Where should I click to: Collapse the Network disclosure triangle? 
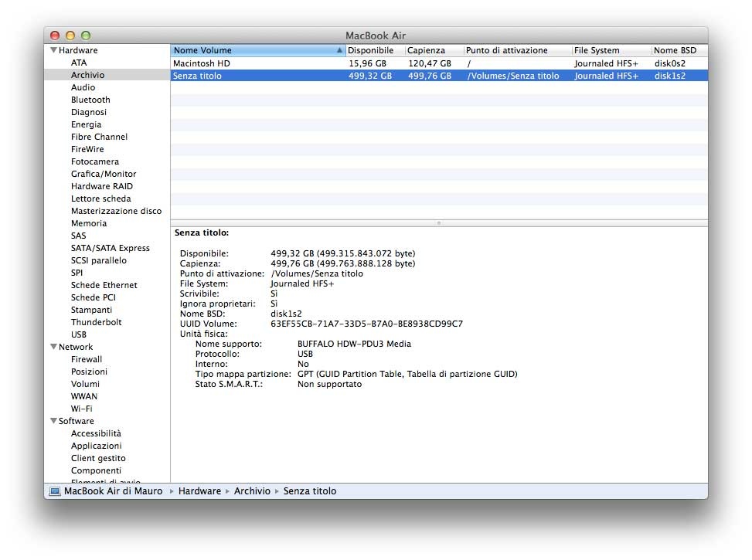pyautogui.click(x=53, y=347)
